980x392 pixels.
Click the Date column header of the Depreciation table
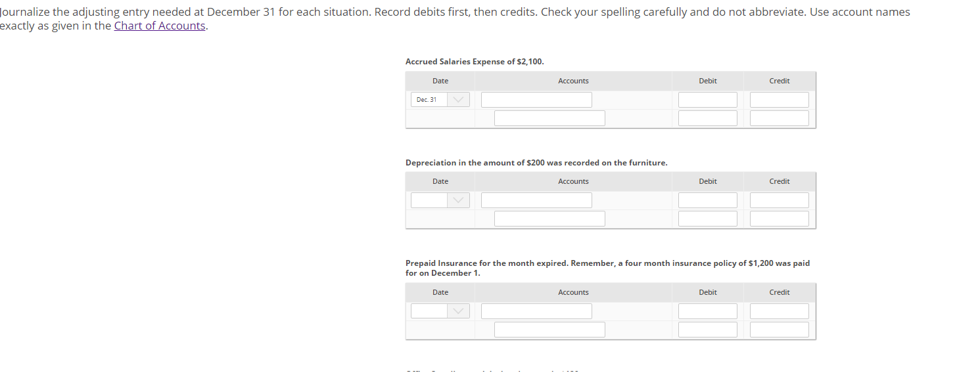tap(440, 181)
